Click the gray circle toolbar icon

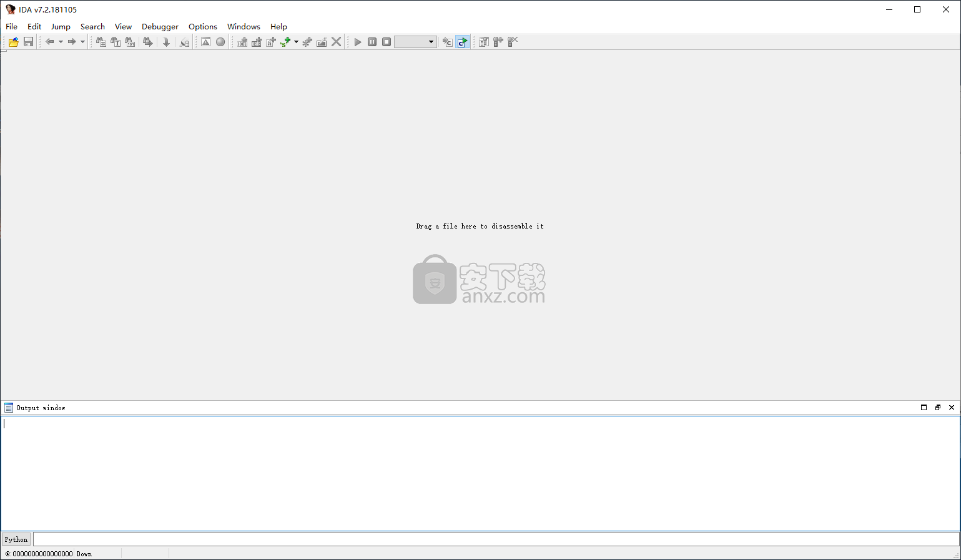pos(220,42)
